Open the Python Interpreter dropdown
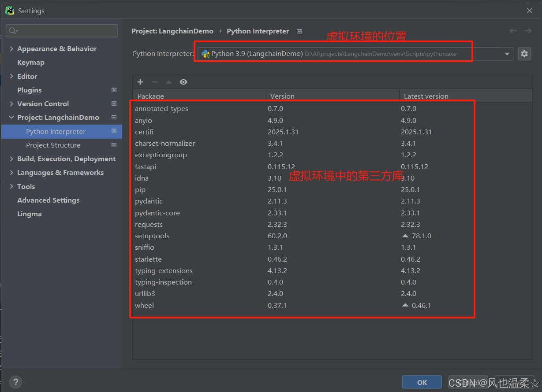This screenshot has height=392, width=542. click(x=507, y=54)
